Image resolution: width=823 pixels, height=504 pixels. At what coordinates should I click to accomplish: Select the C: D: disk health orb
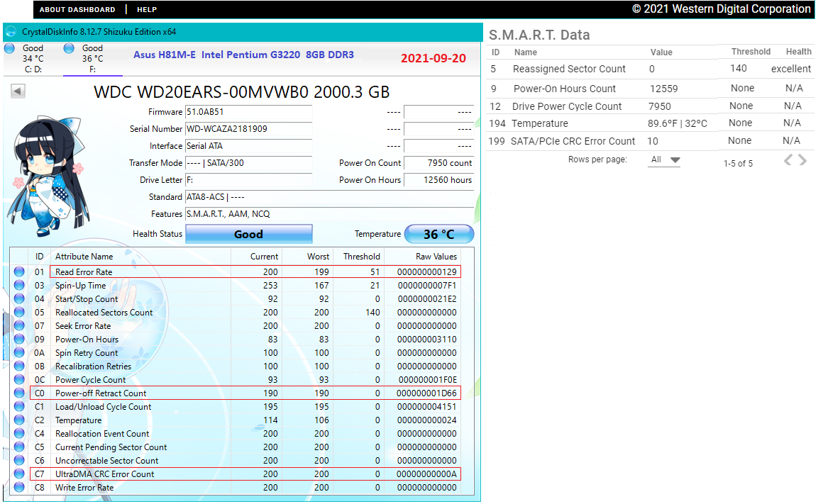(9, 48)
